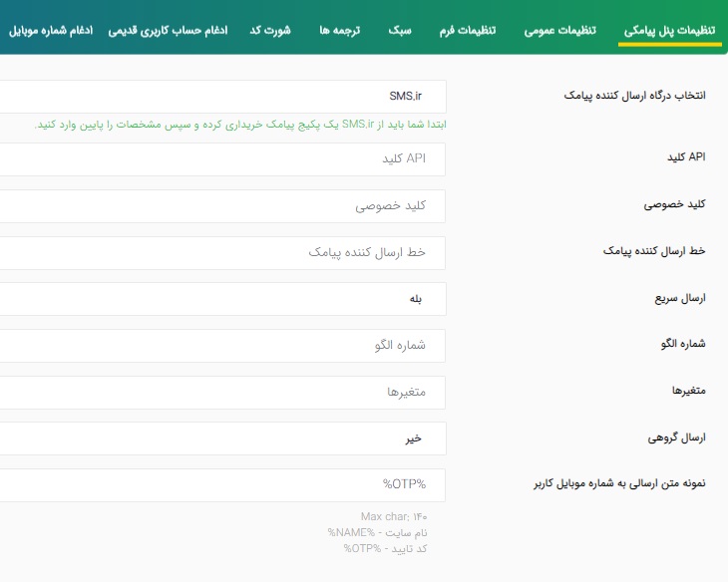Select the Max char: ۱۴۰ hint text
This screenshot has height=582, width=728.
394,516
